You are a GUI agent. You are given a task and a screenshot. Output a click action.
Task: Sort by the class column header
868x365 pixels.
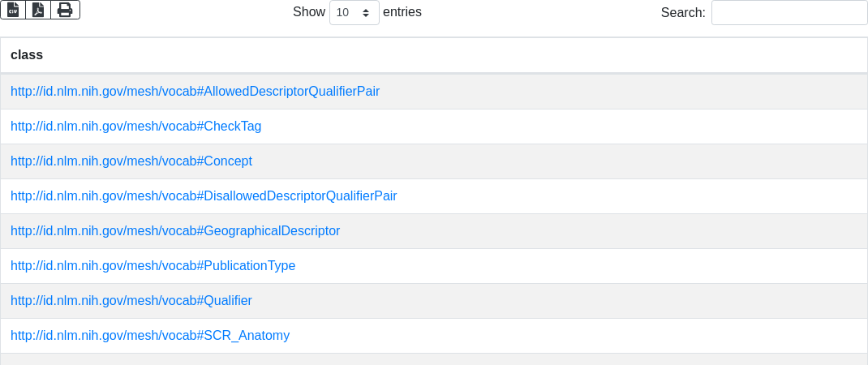pos(27,55)
